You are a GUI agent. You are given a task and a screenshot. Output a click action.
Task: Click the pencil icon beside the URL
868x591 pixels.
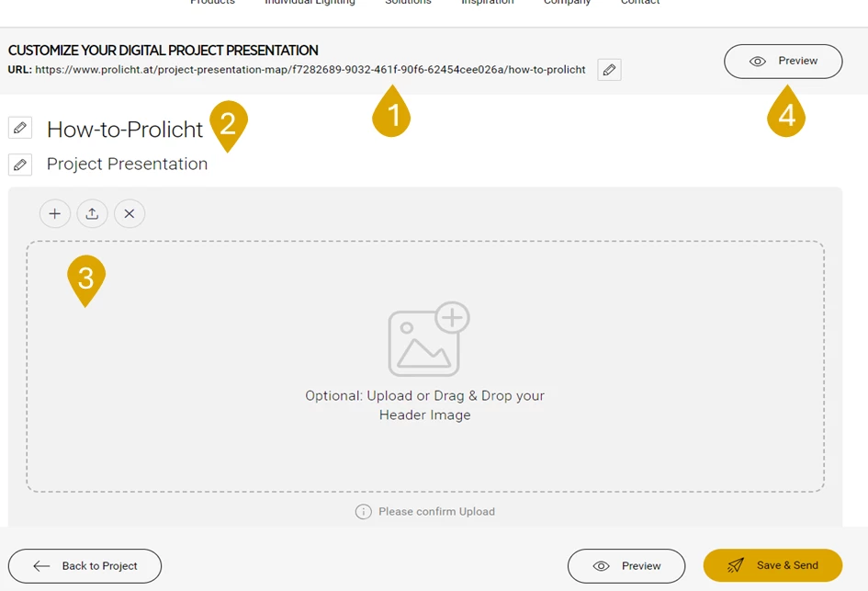pos(609,70)
